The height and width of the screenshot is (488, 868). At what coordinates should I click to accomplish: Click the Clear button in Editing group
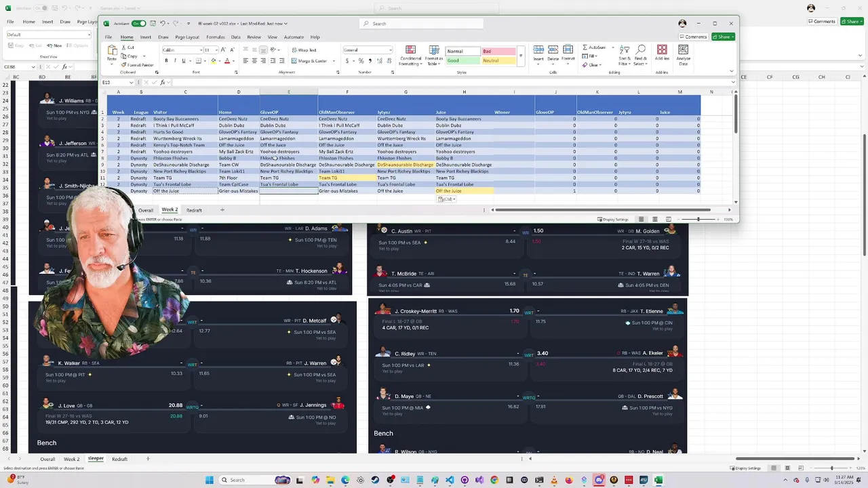coord(591,65)
